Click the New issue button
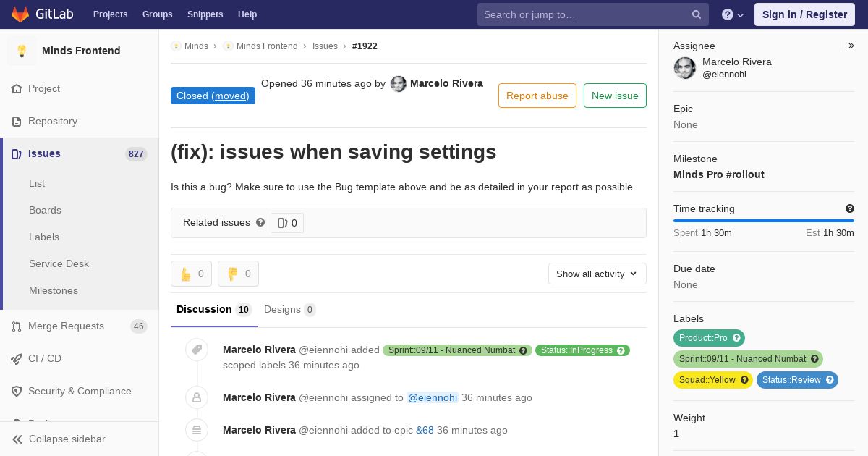This screenshot has width=868, height=456. click(x=615, y=96)
